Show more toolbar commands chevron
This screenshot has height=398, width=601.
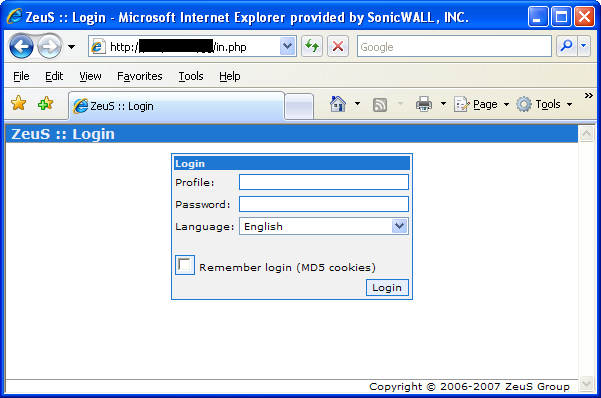[588, 95]
